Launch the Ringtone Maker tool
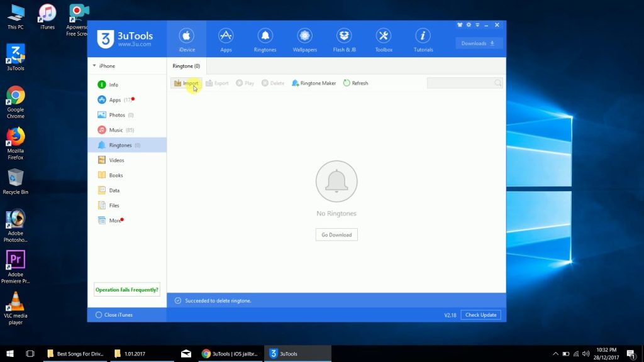The width and height of the screenshot is (644, 362). (314, 83)
